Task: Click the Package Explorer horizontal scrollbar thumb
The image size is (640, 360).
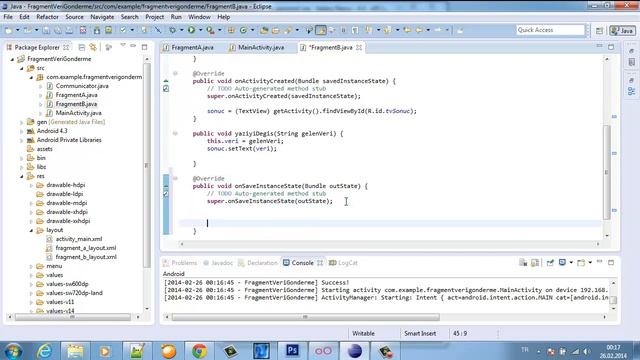Action: [73, 317]
